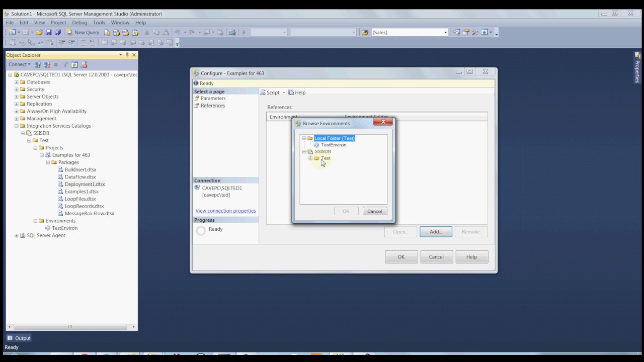Open the Window menu
Viewport: 644px width, 362px height.
tap(120, 23)
